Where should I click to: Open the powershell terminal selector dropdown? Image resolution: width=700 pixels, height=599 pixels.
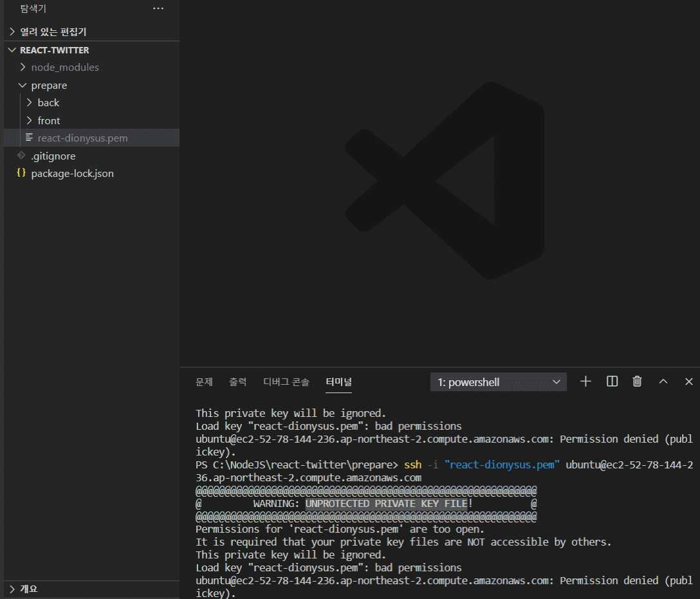tap(498, 382)
